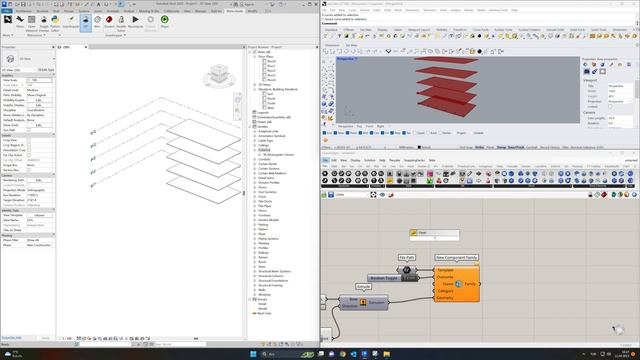Switch to the Top viewport tab in Rhino
Image resolution: width=640 pixels, height=360 pixels.
pos(359,127)
